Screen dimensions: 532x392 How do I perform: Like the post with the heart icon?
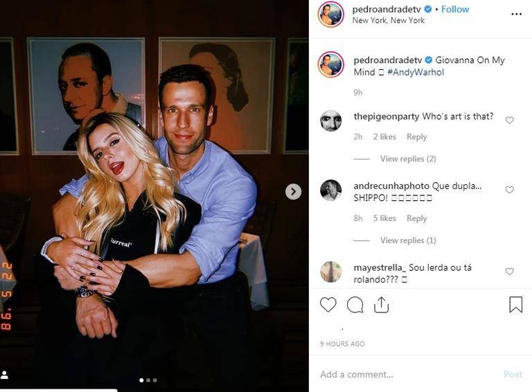click(328, 305)
